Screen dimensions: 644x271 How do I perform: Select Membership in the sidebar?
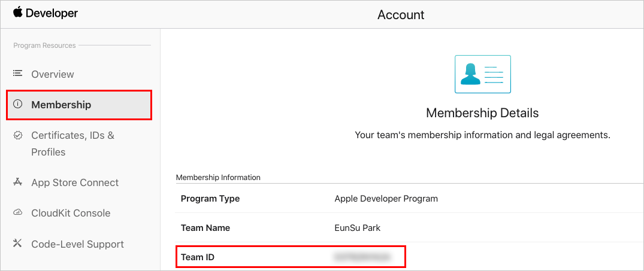[79, 105]
